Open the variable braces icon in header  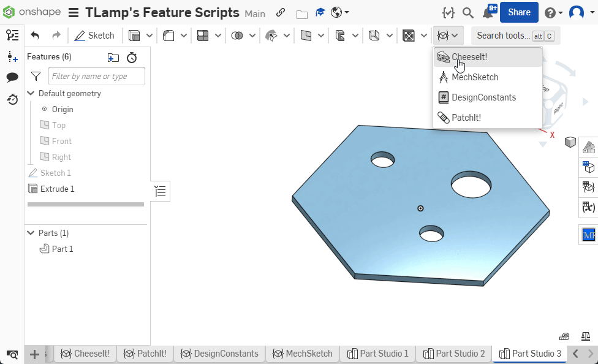(x=448, y=13)
